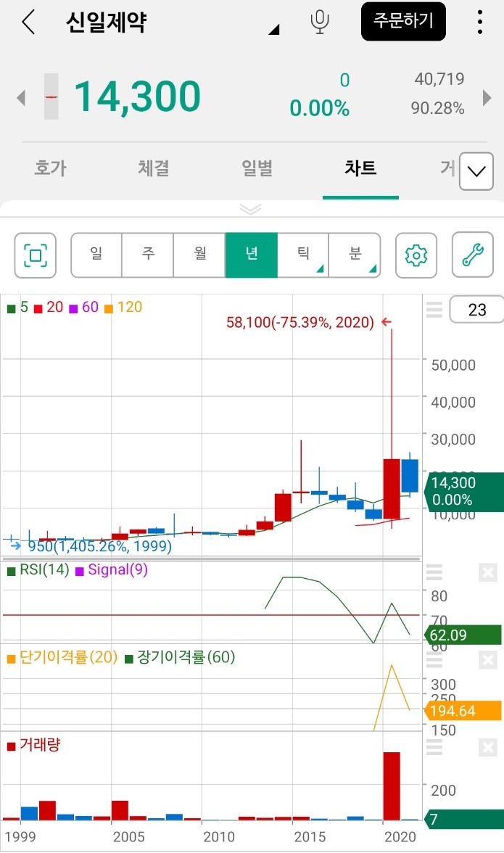Switch to the 체결 tab
504x853 pixels.
click(x=153, y=168)
